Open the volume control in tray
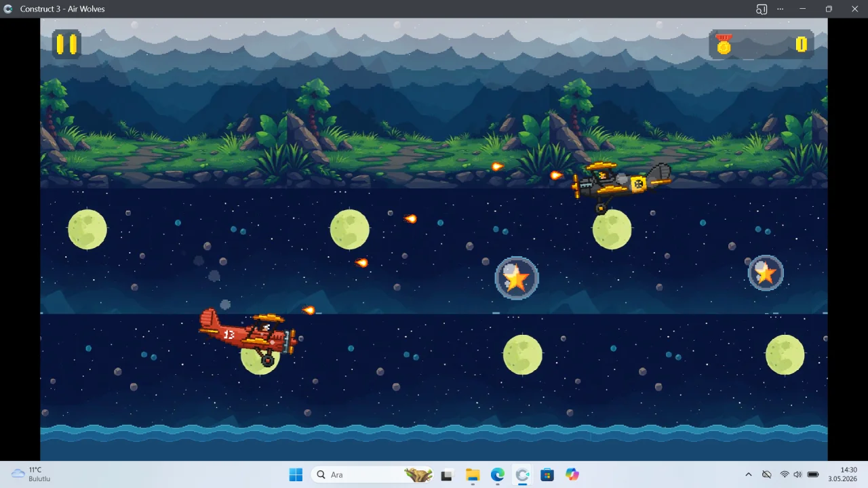 pos(797,474)
